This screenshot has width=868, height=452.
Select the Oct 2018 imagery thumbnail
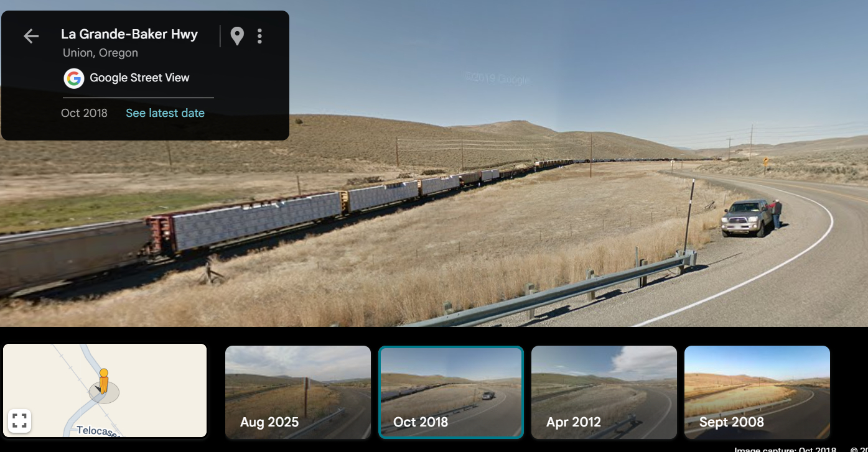451,392
